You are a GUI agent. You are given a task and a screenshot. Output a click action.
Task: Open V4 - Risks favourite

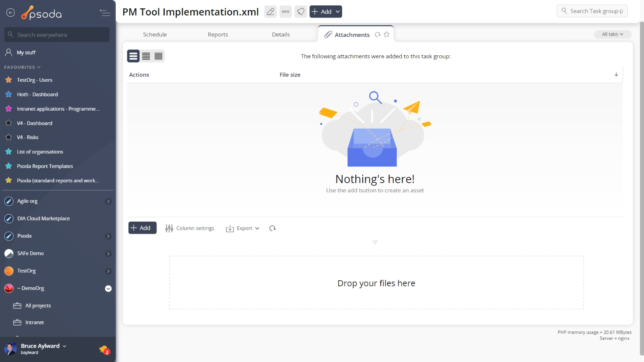point(28,137)
